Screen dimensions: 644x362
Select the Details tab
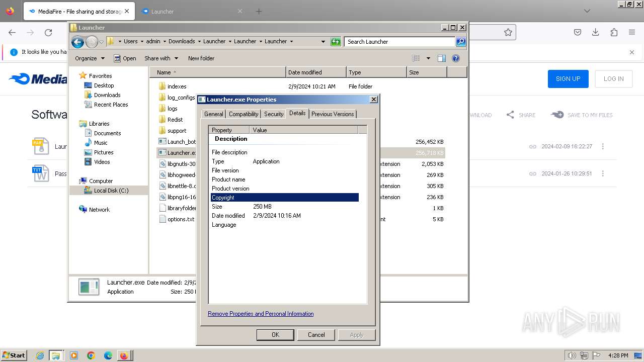coord(297,113)
